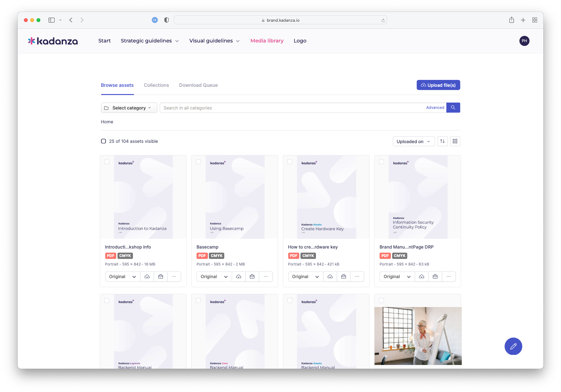Viewport: 561px width, 392px height.
Task: Check the Kadanza Core Backend Manual checkbox
Action: tap(198, 300)
